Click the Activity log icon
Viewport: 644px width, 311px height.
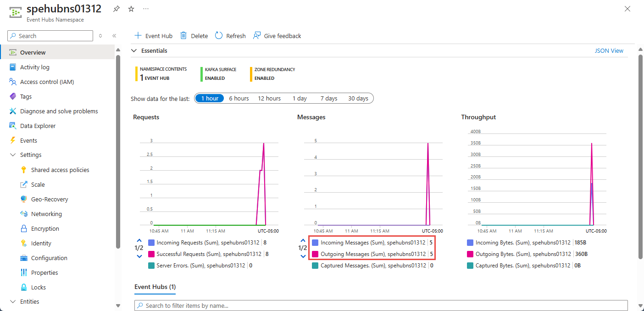click(x=13, y=67)
